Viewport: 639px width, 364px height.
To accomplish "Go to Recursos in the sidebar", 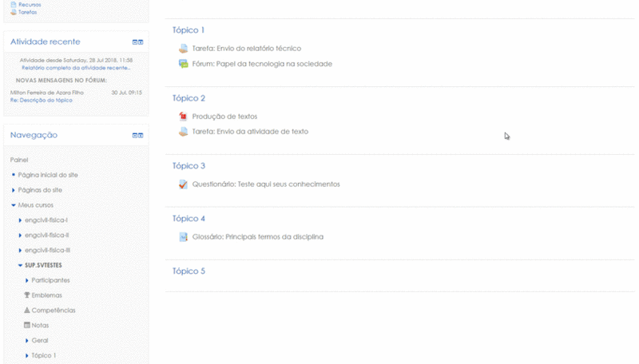I will [30, 5].
